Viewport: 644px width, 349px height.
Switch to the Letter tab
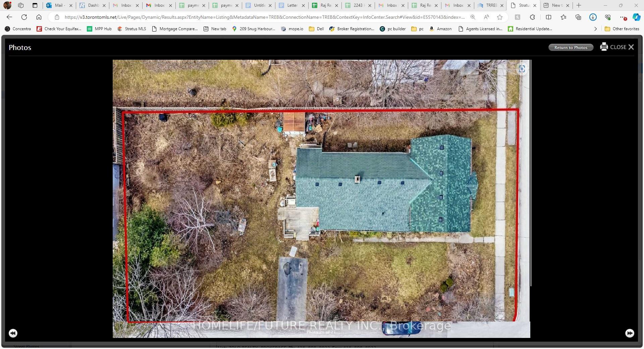pos(292,5)
